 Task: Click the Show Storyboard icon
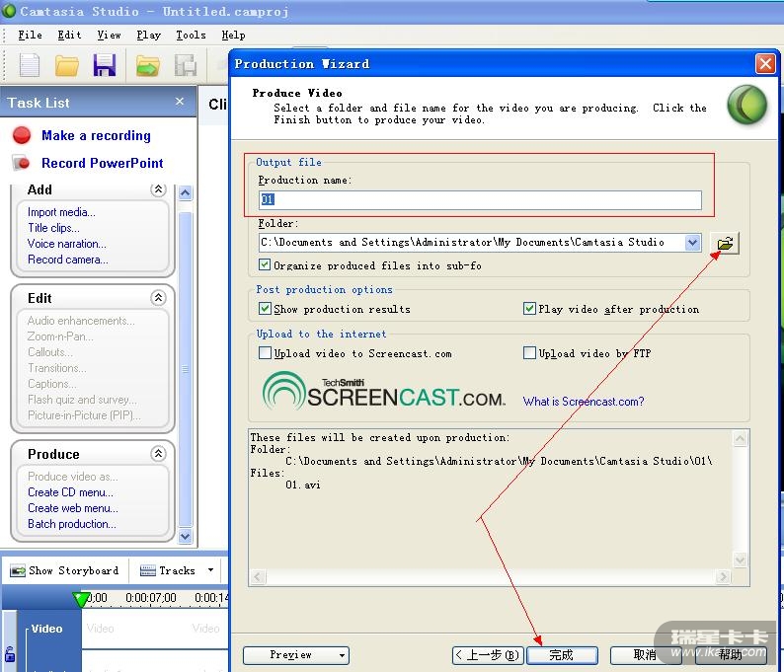click(18, 570)
